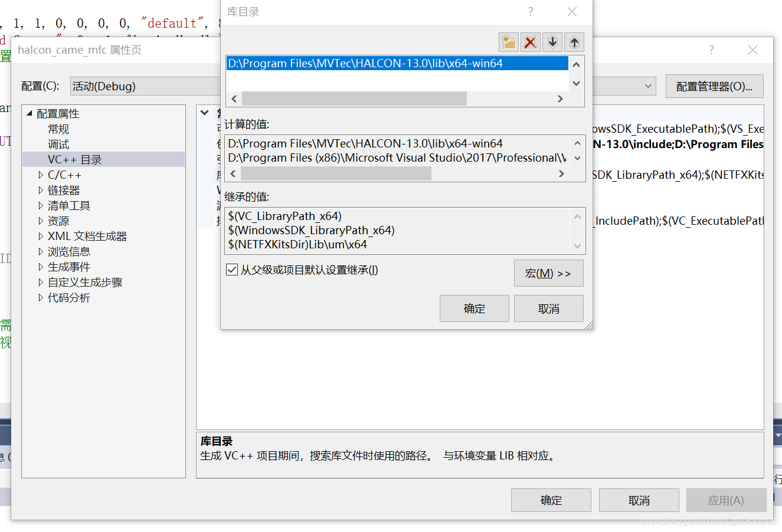
Task: Click 确定 on the property page
Action: tap(551, 500)
